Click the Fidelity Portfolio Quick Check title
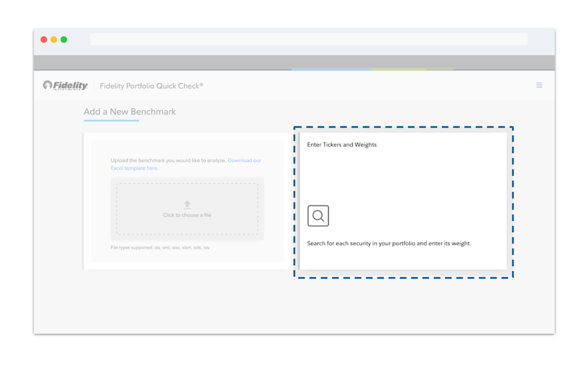Viewport: 588px width, 369px height. [x=151, y=86]
